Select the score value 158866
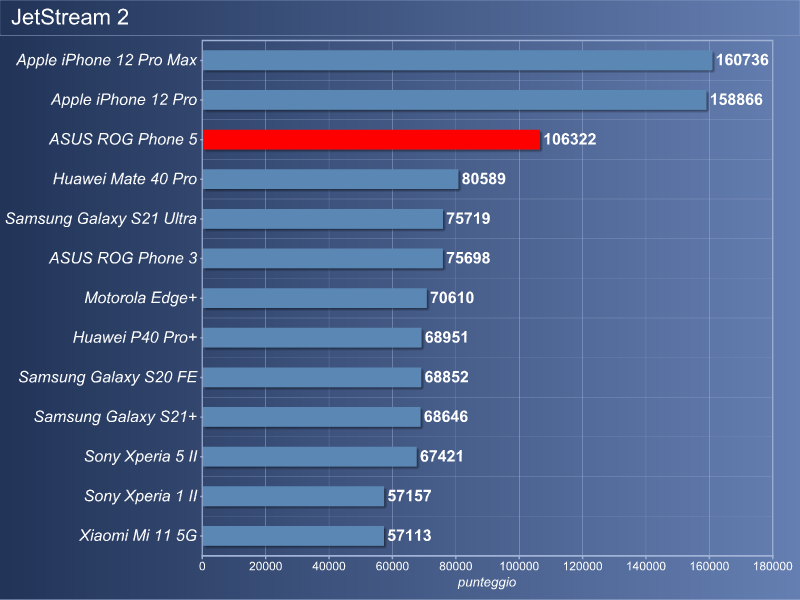 point(736,99)
